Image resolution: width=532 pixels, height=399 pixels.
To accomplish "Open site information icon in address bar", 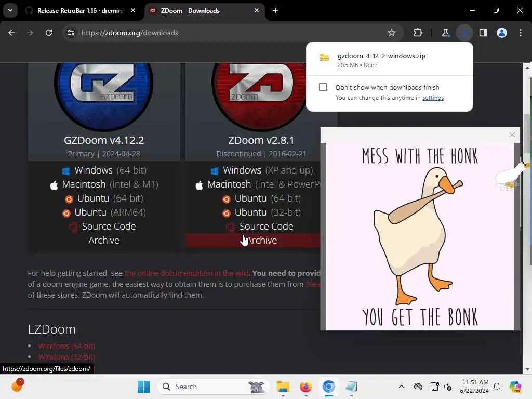I will point(71,33).
